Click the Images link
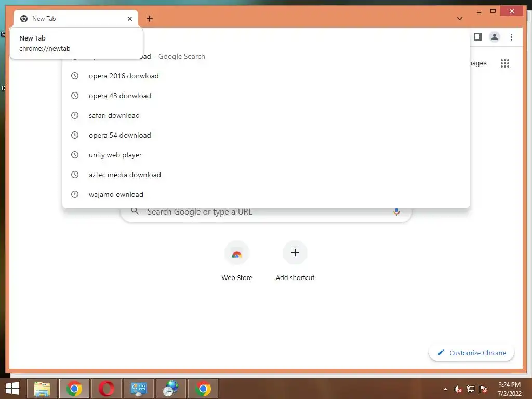 click(477, 63)
